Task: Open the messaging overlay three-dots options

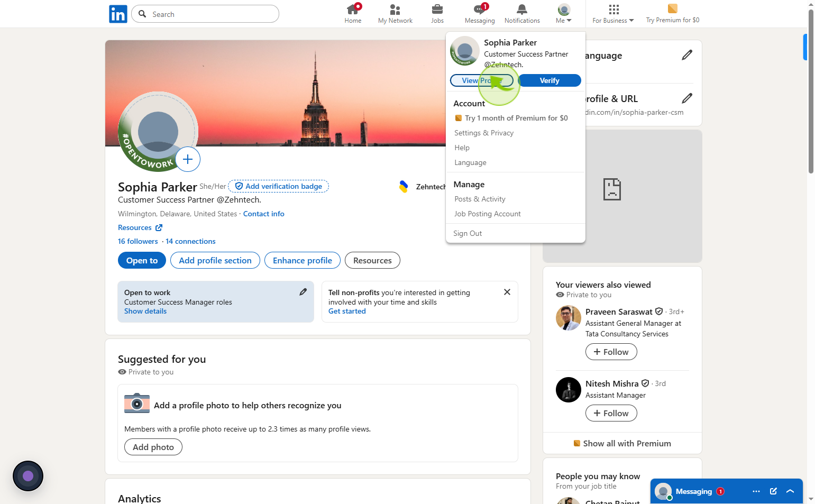Action: coord(756,491)
